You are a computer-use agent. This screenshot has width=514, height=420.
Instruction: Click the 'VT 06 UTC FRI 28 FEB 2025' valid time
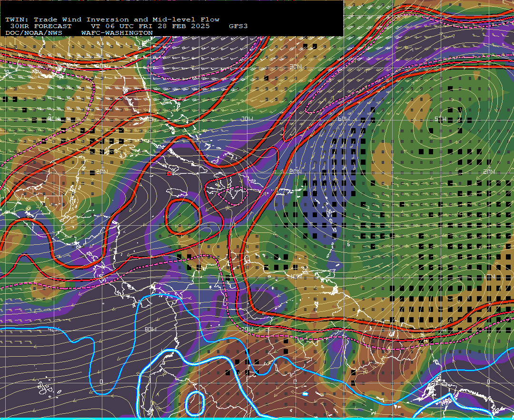[150, 26]
